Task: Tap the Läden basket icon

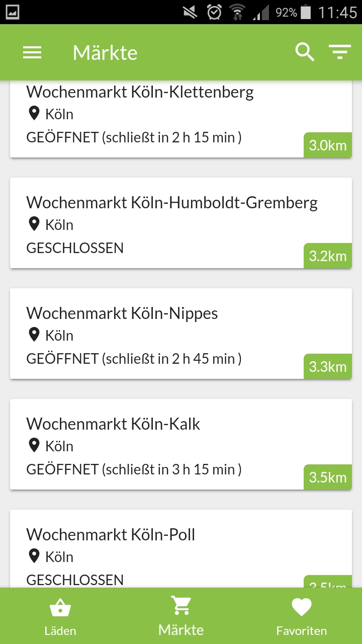Action: 60,608
